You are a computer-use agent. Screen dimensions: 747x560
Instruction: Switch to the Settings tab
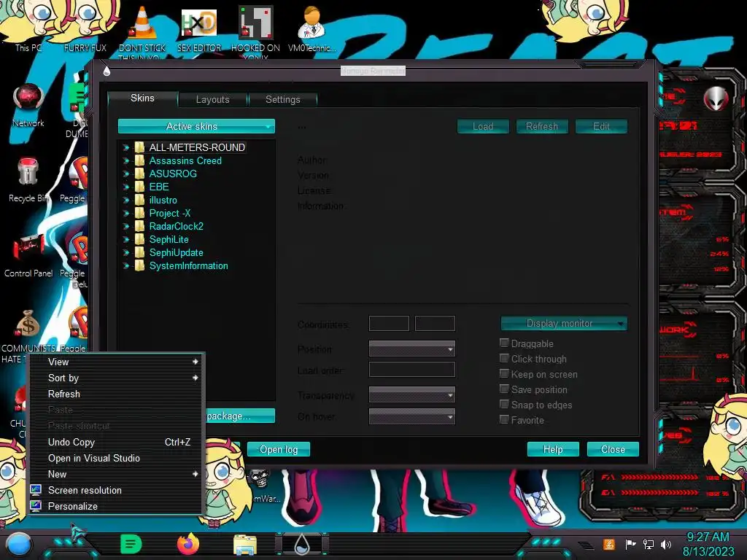pyautogui.click(x=283, y=99)
